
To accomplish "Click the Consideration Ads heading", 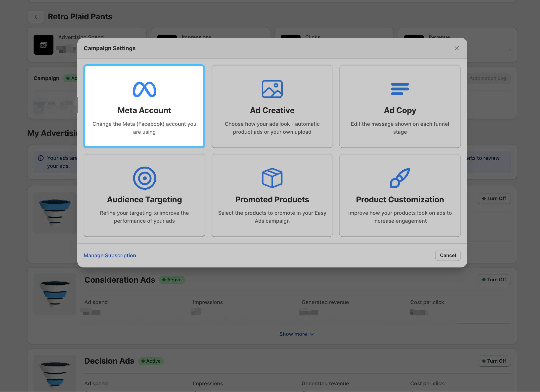I will 120,280.
